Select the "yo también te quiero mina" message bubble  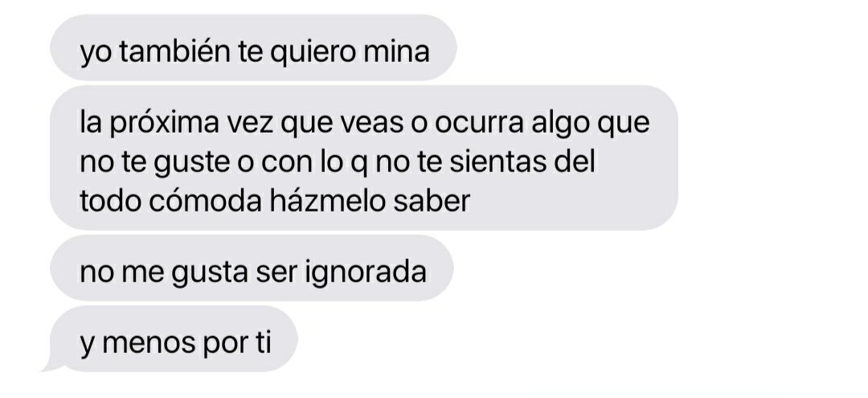[x=253, y=47]
